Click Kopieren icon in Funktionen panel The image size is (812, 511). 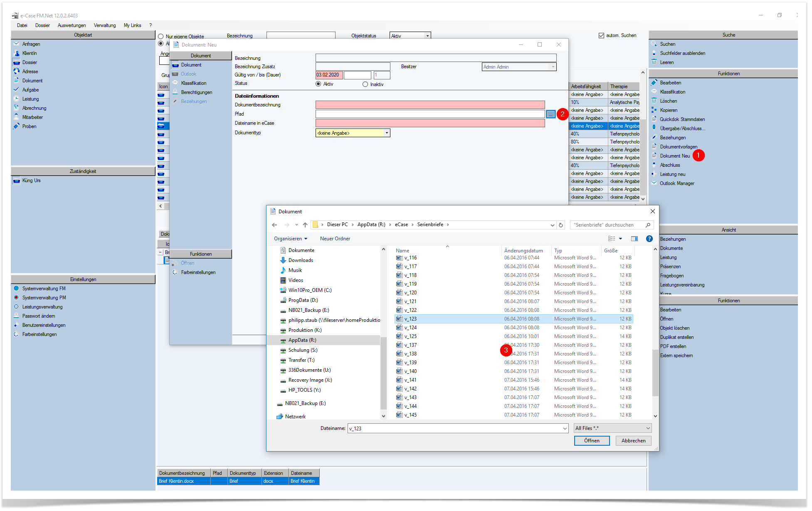(654, 110)
